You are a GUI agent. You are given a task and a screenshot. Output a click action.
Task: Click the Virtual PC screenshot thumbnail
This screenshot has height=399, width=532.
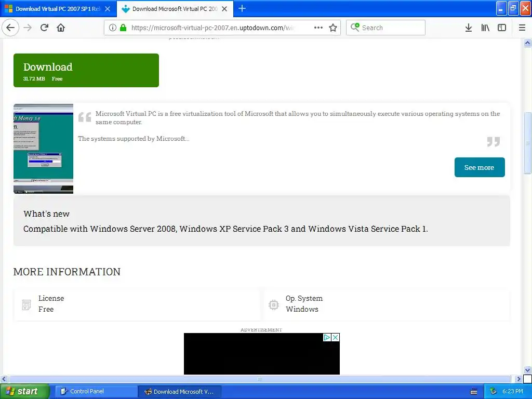click(44, 149)
